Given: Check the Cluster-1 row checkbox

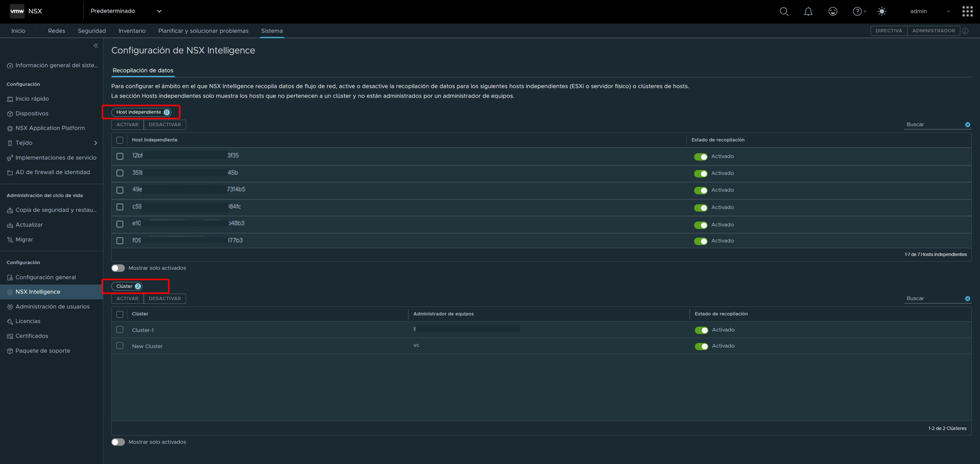Looking at the screenshot, I should coord(120,330).
